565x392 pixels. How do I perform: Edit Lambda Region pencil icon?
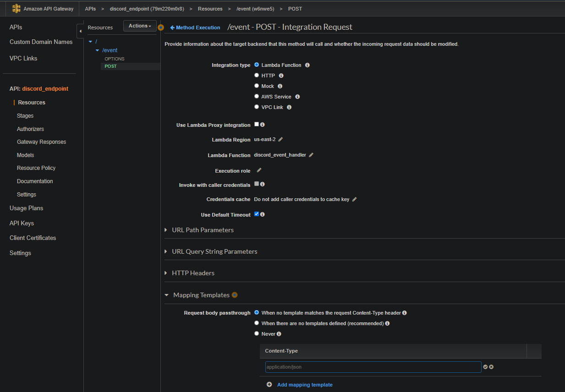click(280, 139)
